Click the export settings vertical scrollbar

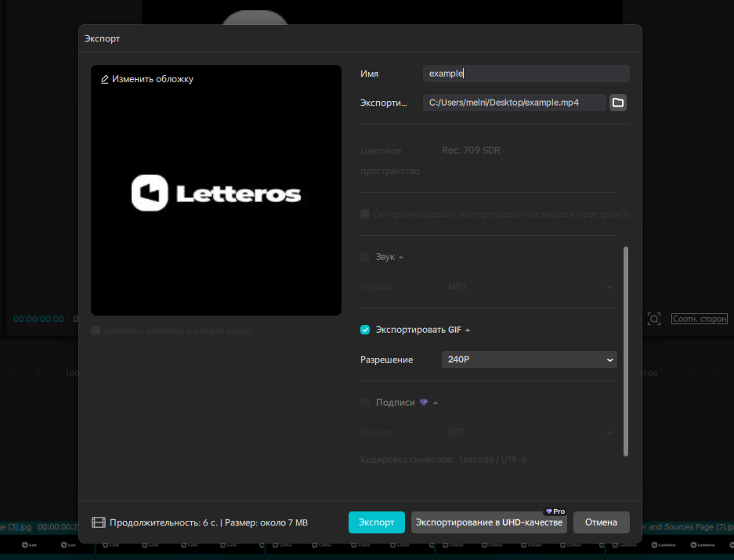pyautogui.click(x=625, y=351)
